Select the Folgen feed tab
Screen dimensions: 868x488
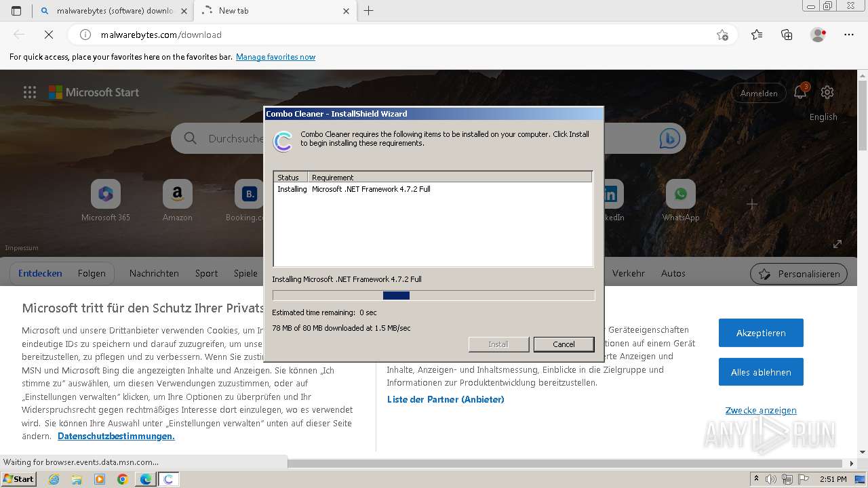pos(92,273)
